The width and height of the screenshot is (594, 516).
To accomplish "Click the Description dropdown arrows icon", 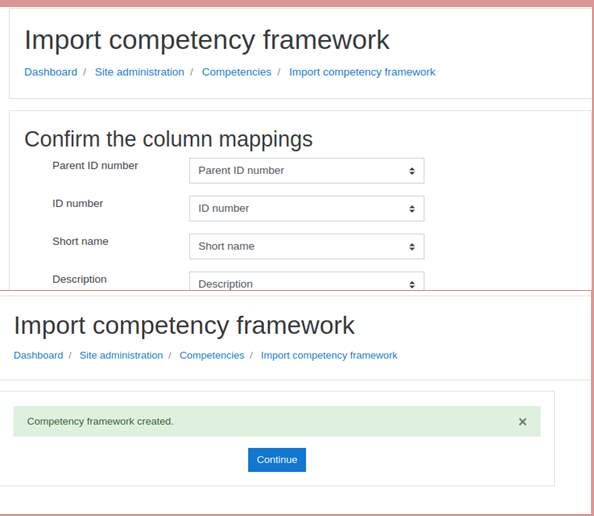I will click(x=412, y=285).
